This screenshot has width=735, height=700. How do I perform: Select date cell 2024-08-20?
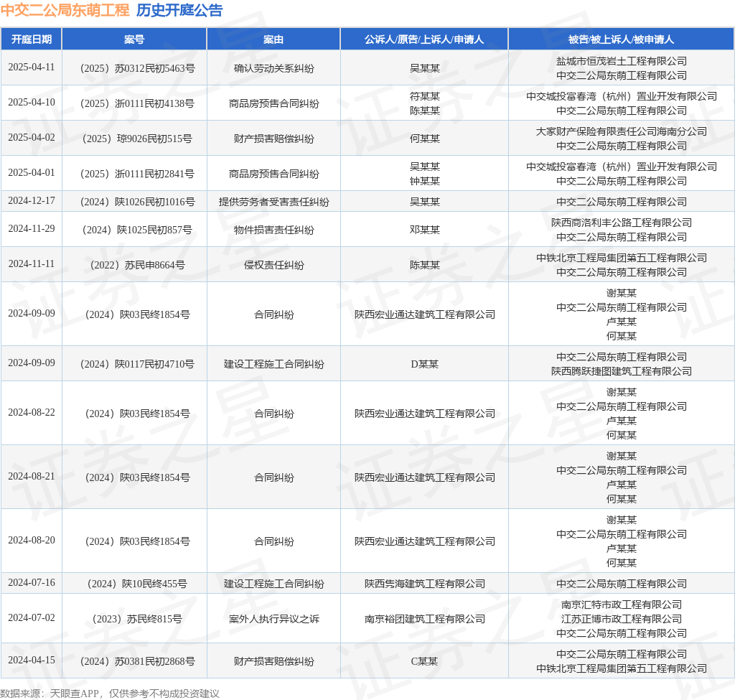[32, 541]
